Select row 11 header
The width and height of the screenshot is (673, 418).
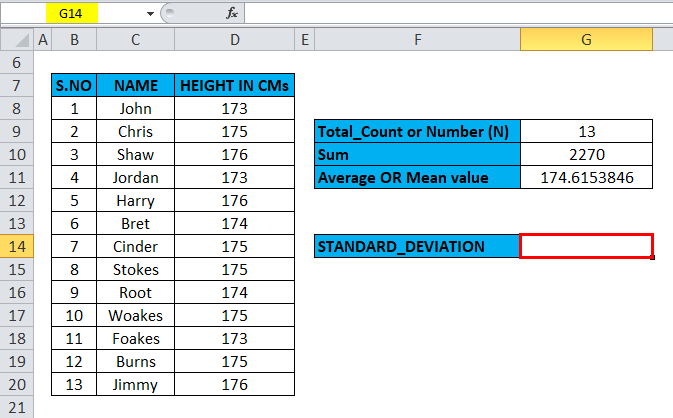coord(17,177)
